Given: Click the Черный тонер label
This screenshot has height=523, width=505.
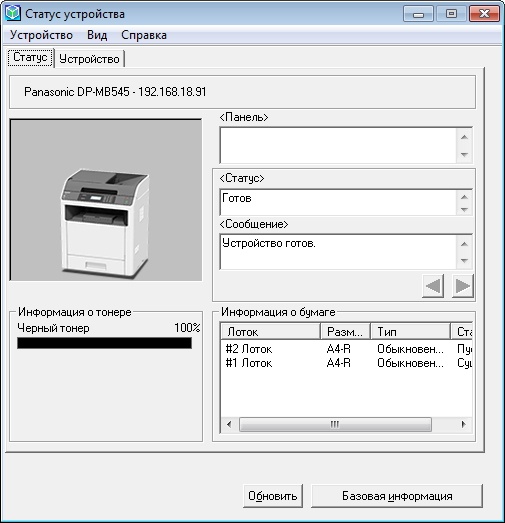Looking at the screenshot, I should pyautogui.click(x=53, y=328).
